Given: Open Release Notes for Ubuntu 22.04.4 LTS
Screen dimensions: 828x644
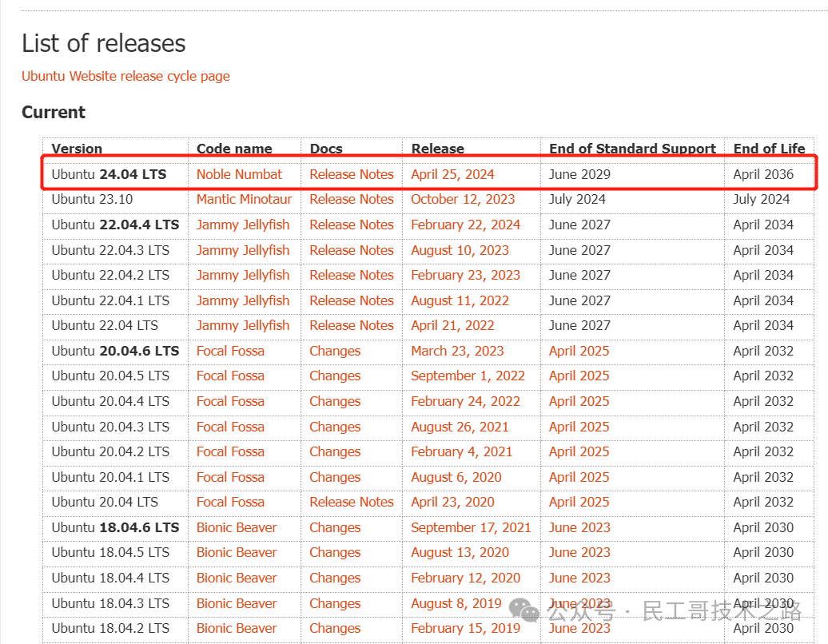Looking at the screenshot, I should coord(352,225).
